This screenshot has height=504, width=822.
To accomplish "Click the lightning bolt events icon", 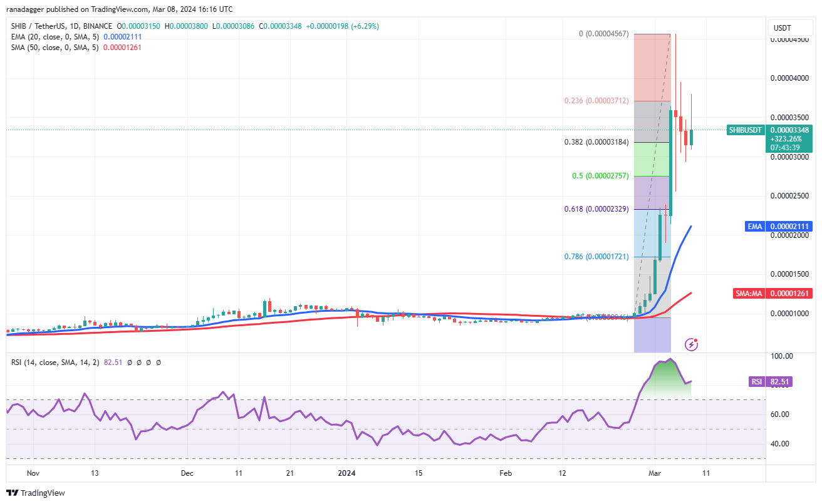I will coord(692,344).
